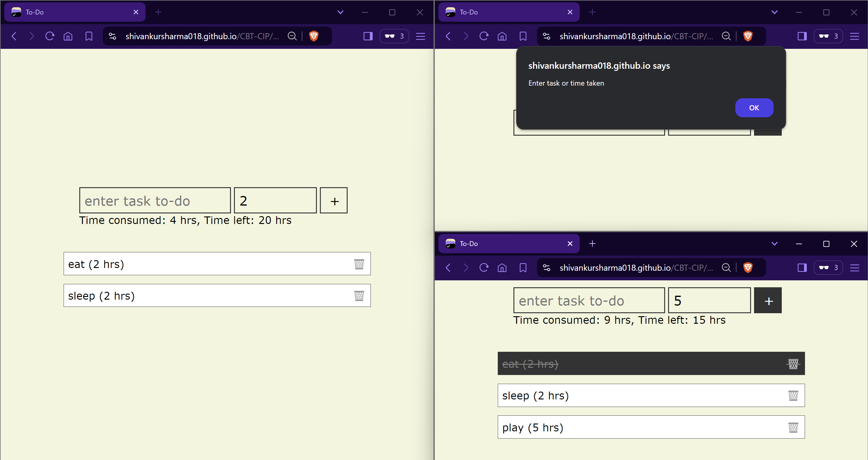868x460 pixels.
Task: Expand the tab list dropdown arrow
Action: (774, 243)
